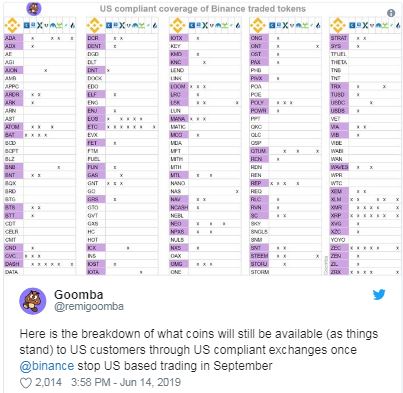Open the token coverage chart image

[203, 139]
